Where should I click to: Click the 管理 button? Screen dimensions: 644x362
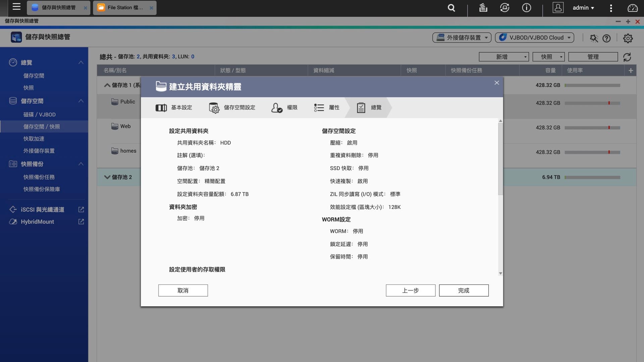point(593,57)
